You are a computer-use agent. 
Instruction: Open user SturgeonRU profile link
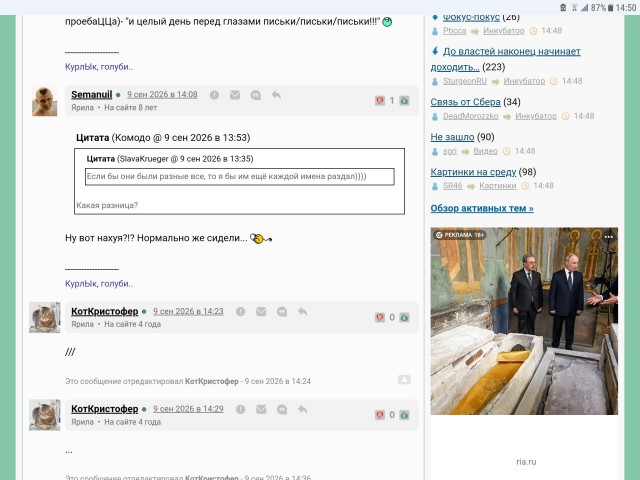[x=465, y=81]
